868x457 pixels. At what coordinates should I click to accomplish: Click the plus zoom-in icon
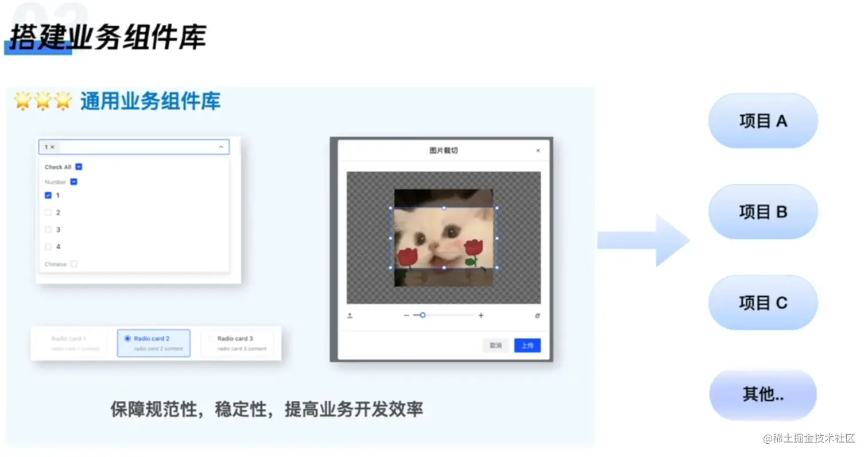[481, 315]
